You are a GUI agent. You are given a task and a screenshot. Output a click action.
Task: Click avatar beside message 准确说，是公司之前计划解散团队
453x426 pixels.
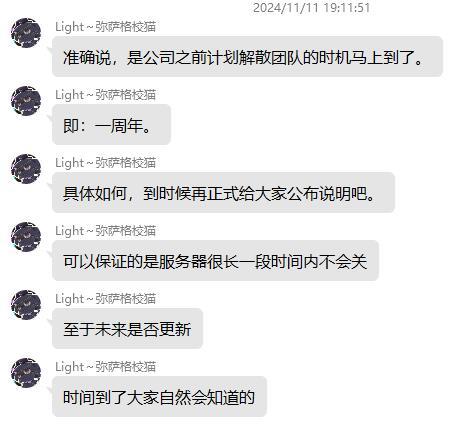(x=26, y=33)
